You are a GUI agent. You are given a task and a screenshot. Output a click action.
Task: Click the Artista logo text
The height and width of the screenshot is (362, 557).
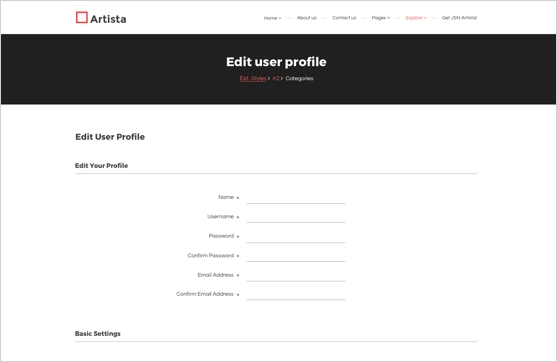108,19
